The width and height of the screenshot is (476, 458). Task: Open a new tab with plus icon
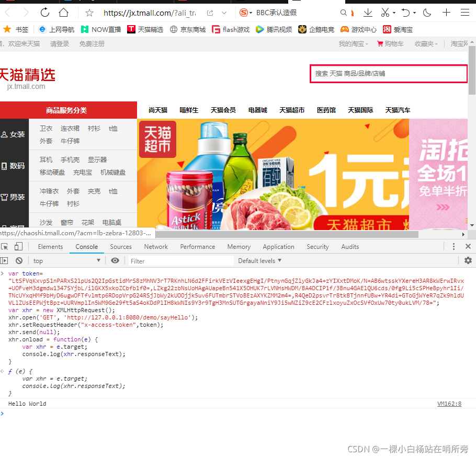click(446, 13)
